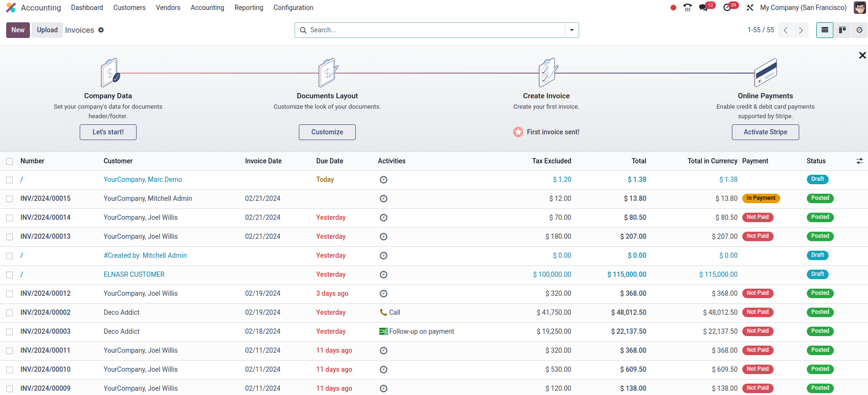Image resolution: width=868 pixels, height=395 pixels.
Task: Sort by Status column header
Action: pos(816,161)
